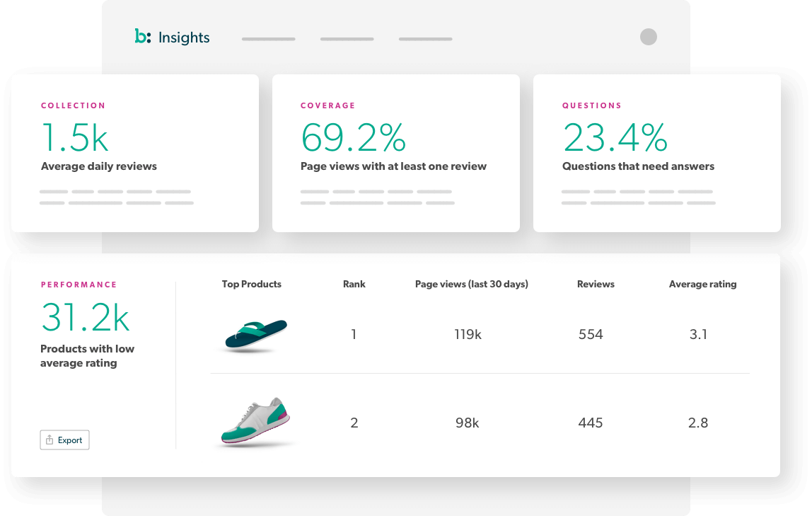Sort by the Reviews column header

pos(595,284)
